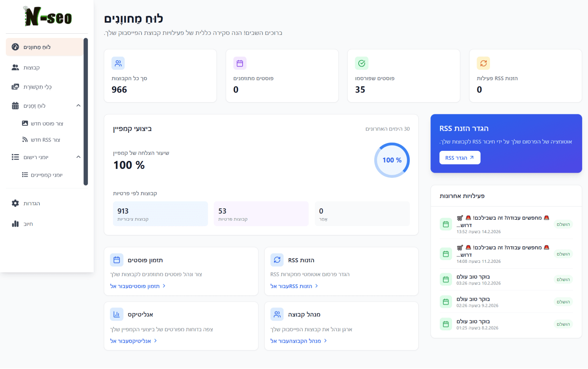Click the group manager card icon
This screenshot has width=588, height=369.
[x=277, y=314]
